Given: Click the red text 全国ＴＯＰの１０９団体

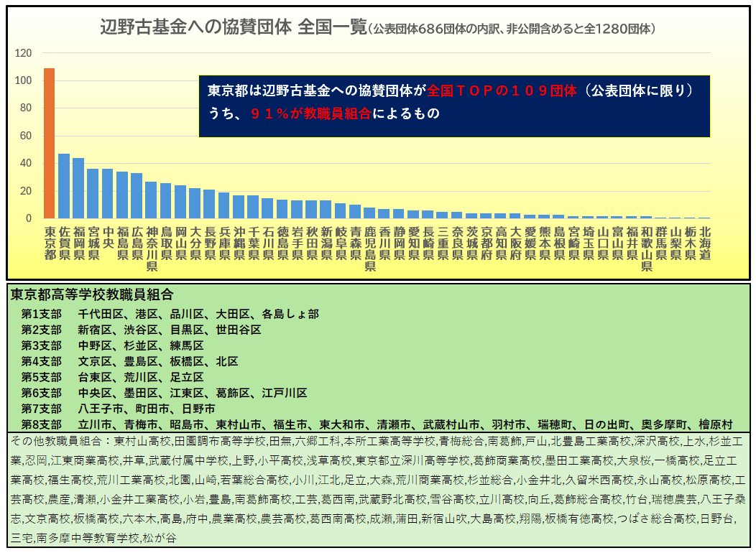Looking at the screenshot, I should pos(502,90).
